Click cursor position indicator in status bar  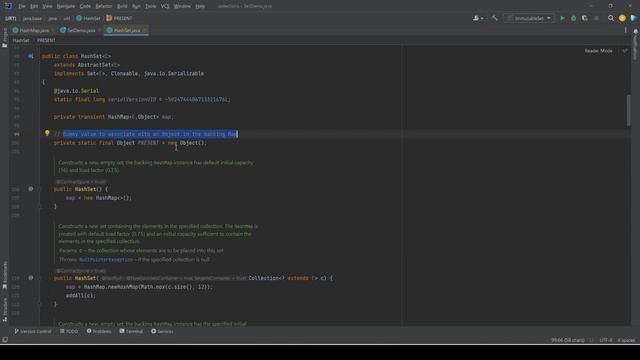coord(568,340)
